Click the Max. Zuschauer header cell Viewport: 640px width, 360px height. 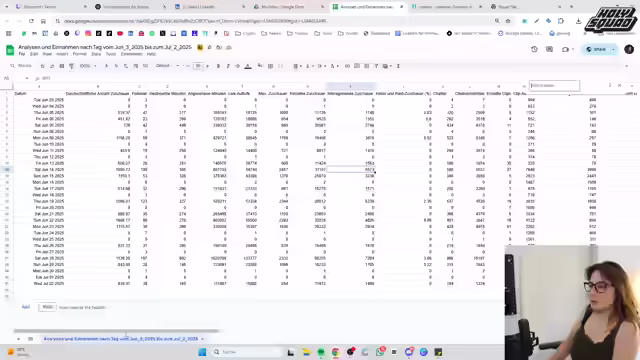[x=273, y=93]
